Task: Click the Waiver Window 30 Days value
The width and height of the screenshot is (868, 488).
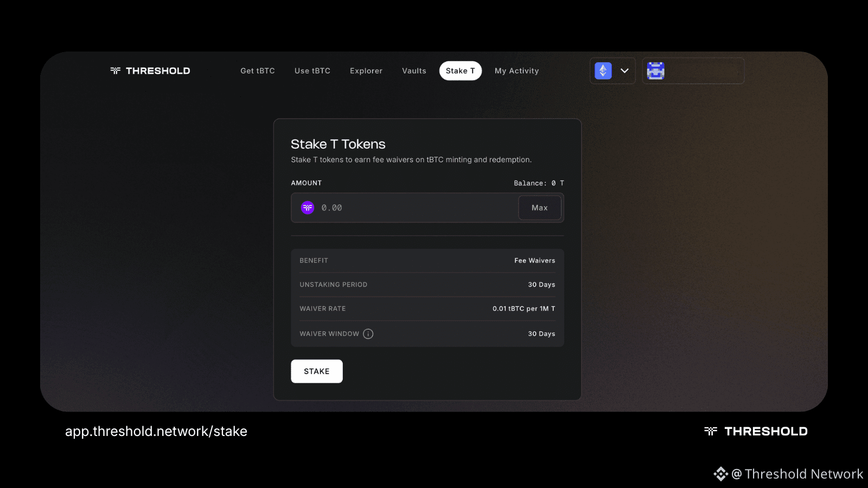Action: click(x=542, y=334)
